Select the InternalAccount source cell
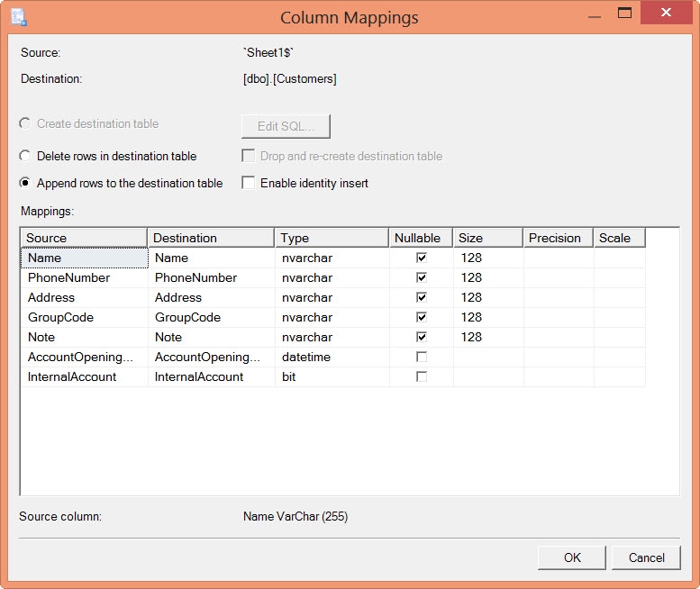Screen dimensions: 700x589 [85, 377]
